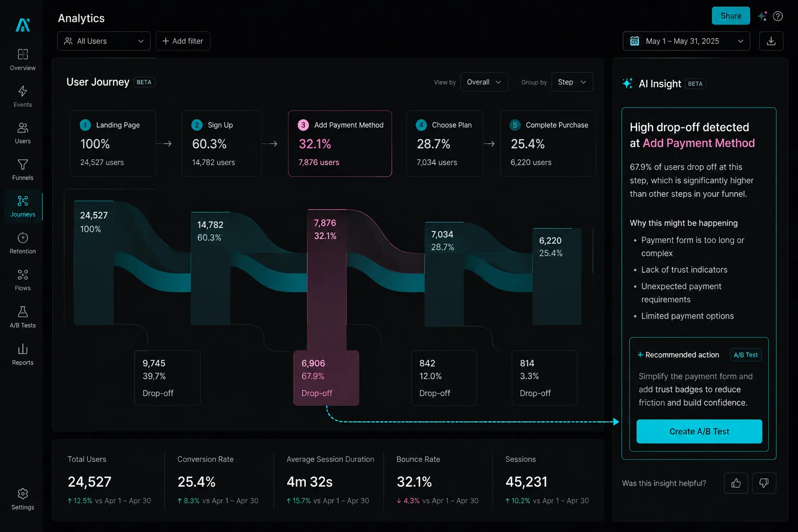Open Settings in the sidebar
This screenshot has height=532, width=798.
coord(23,499)
